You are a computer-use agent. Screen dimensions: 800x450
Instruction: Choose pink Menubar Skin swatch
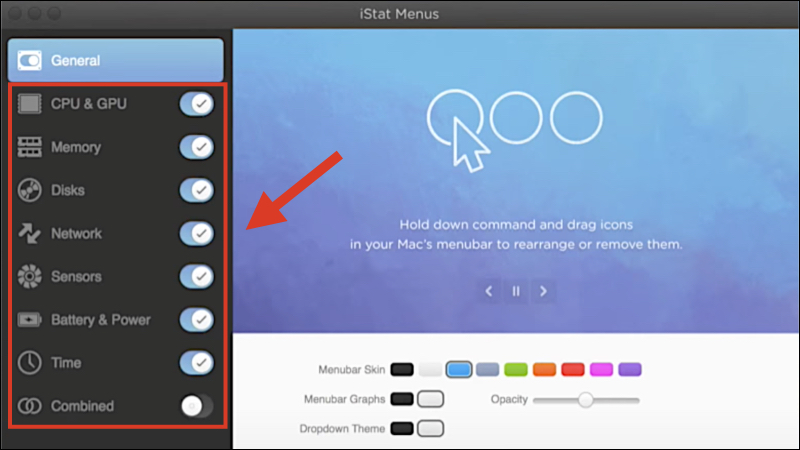[x=601, y=369]
